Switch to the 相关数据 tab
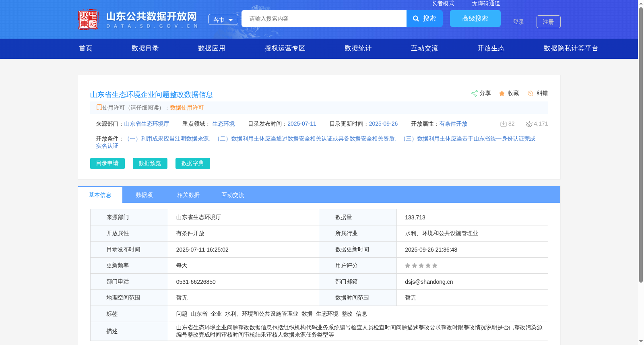The height and width of the screenshot is (345, 644). click(189, 195)
